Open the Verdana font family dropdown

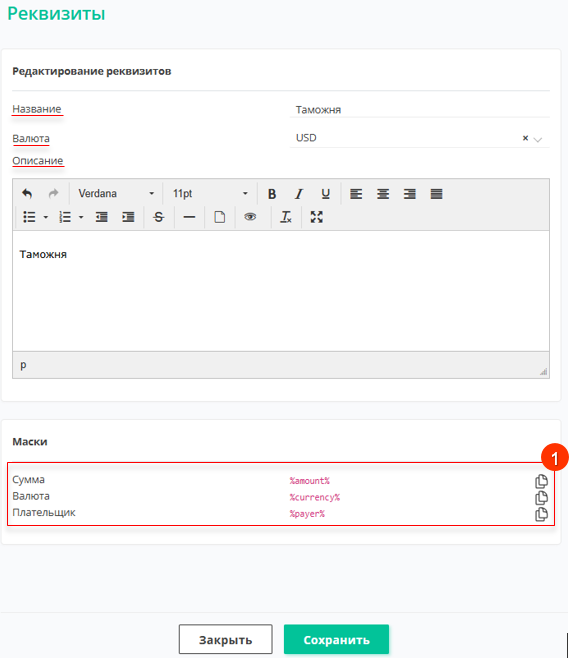[x=116, y=194]
